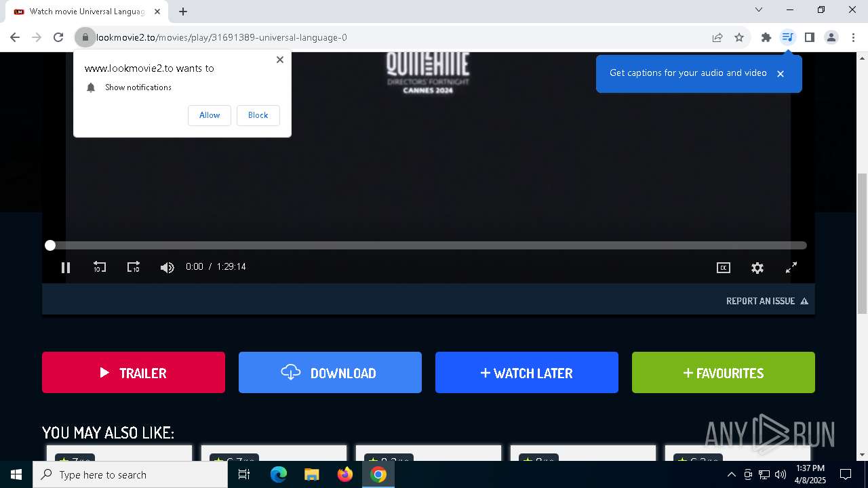The image size is (868, 488).
Task: Block notifications from lookmovie2.to
Action: 258,115
